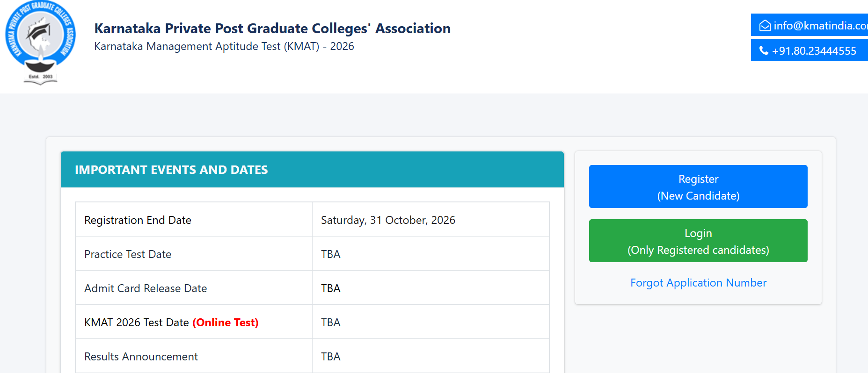Click the Saturday, 31 October, 2026 date
Image resolution: width=868 pixels, height=373 pixels.
pyautogui.click(x=388, y=220)
